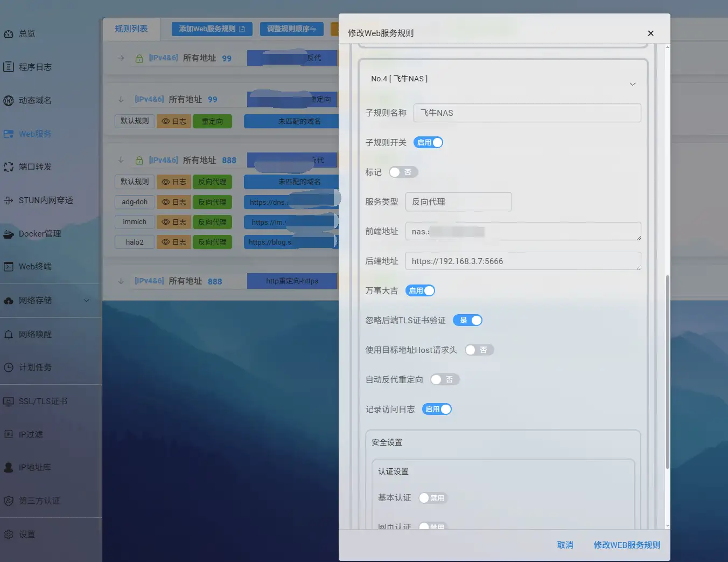The image size is (728, 562).
Task: Click 修改WEB服务规则 to save changes
Action: 627,545
